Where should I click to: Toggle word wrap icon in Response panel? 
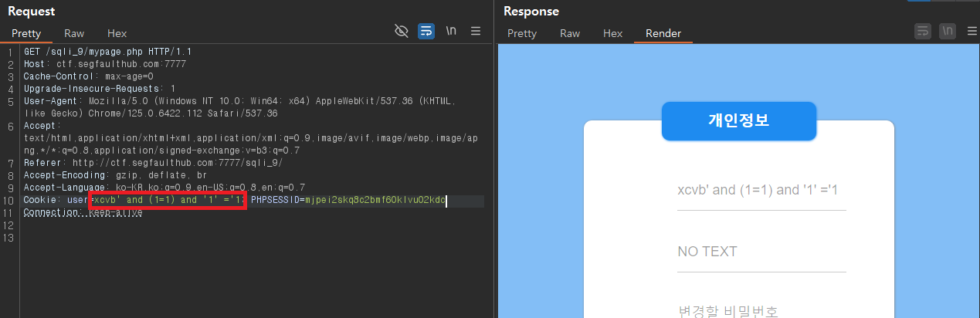tap(922, 31)
